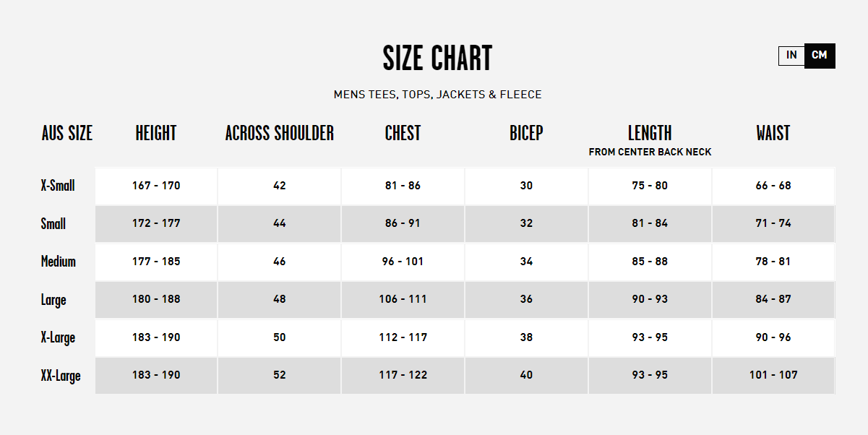Select the X-Small row label
Image resolution: width=868 pixels, height=435 pixels.
click(x=58, y=186)
